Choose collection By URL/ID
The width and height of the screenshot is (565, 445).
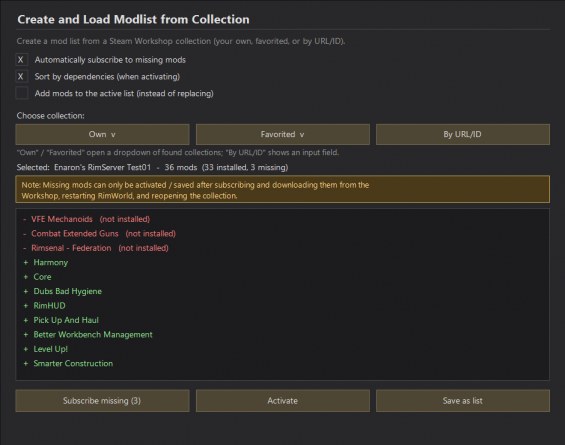coord(463,134)
